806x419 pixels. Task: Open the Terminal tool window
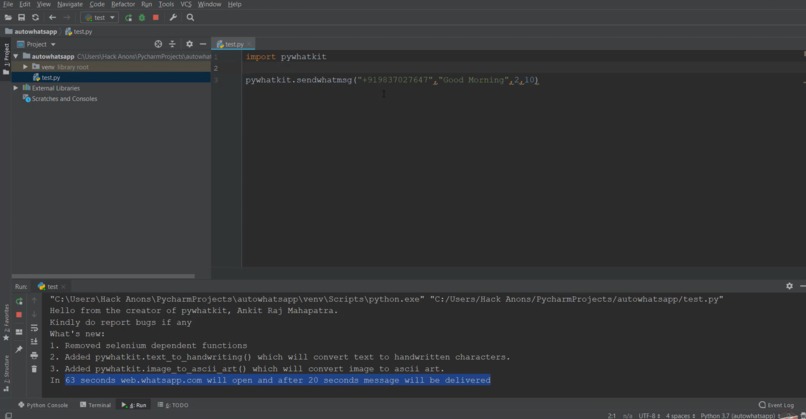tap(96, 405)
